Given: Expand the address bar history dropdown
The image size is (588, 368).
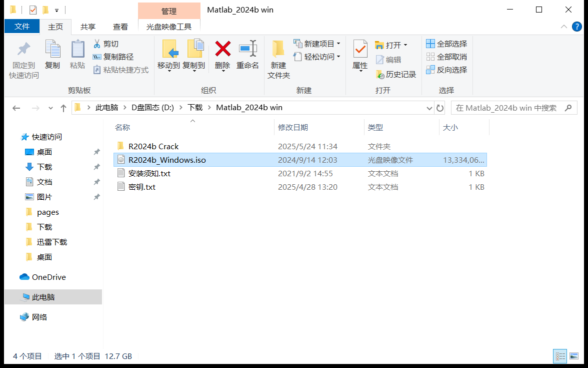Looking at the screenshot, I should [429, 108].
